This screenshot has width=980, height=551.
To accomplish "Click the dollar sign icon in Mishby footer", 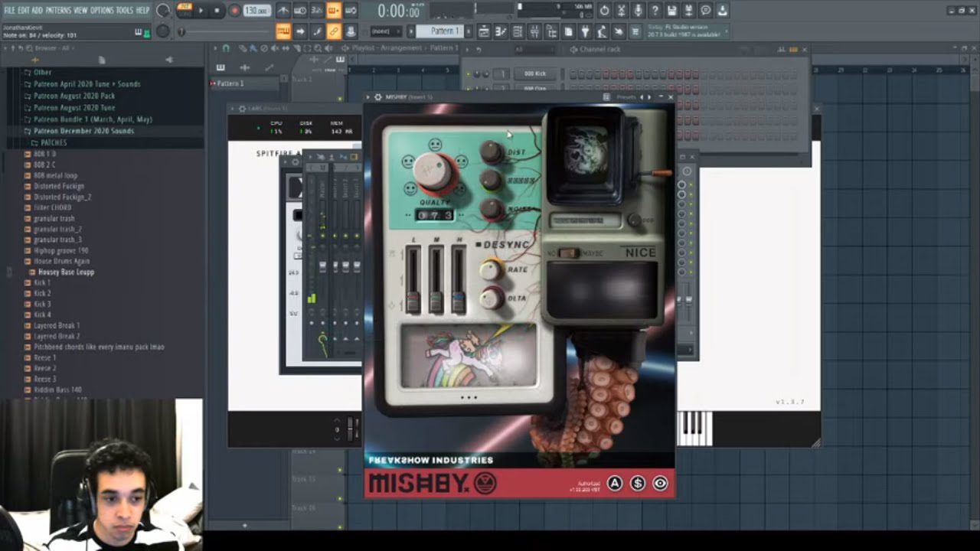I will (637, 483).
